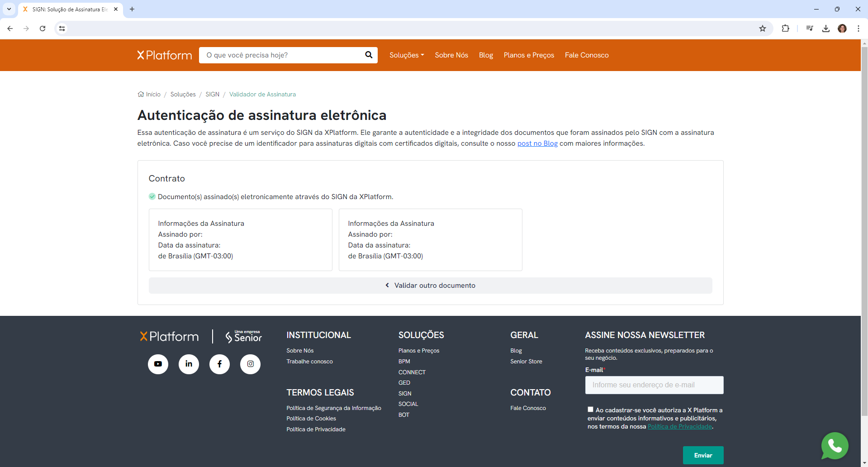Click the search magnifier icon
Image resolution: width=868 pixels, height=467 pixels.
coord(369,55)
